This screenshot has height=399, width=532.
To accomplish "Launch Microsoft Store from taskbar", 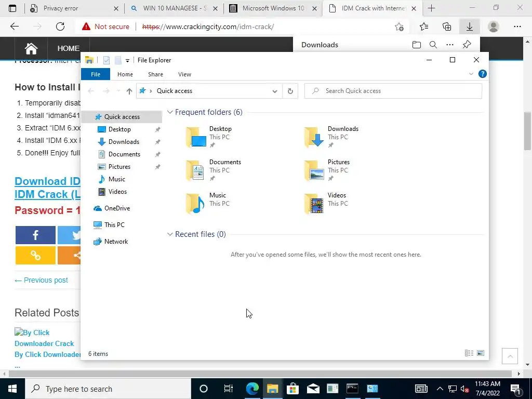I will 292,389.
